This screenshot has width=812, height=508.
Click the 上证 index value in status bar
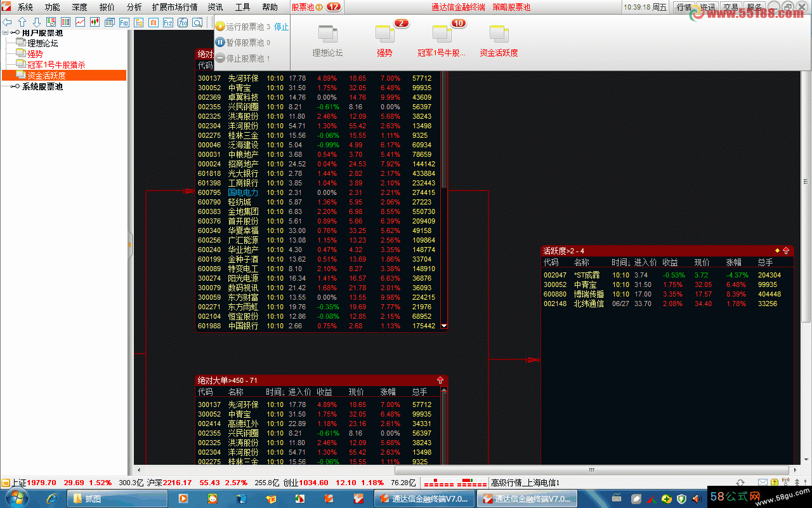click(x=41, y=483)
